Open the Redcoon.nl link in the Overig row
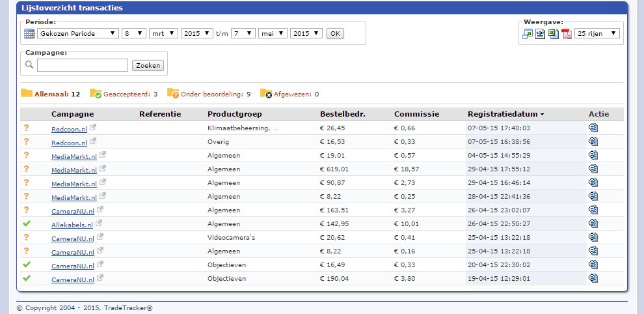This screenshot has width=644, height=314. click(x=69, y=143)
